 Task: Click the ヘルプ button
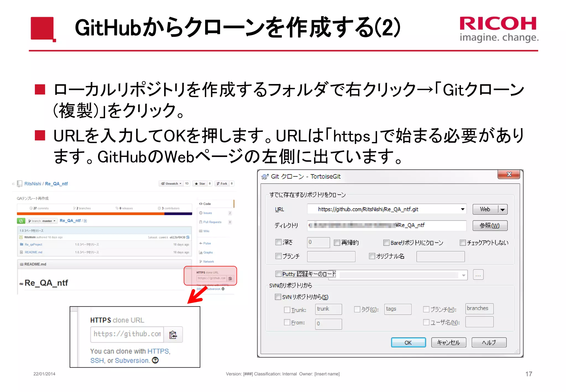489,343
